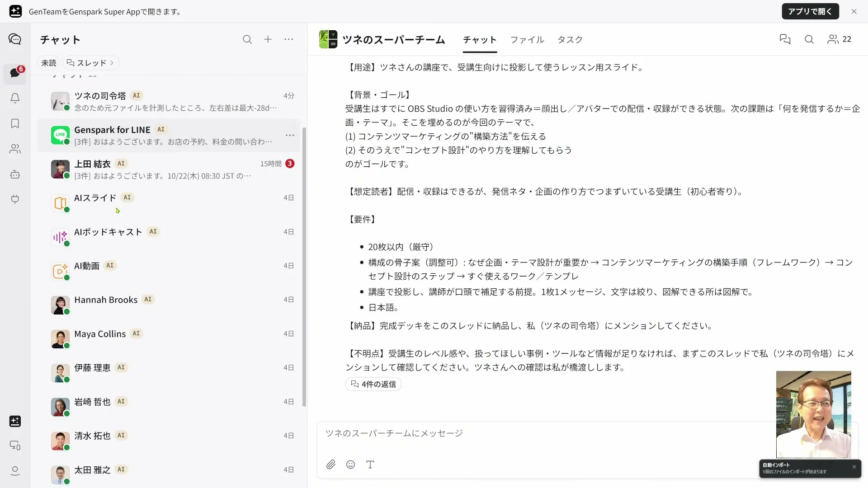The height and width of the screenshot is (488, 868).
Task: Click the Genspark sparkle icon in lower sidebar
Action: click(15, 421)
